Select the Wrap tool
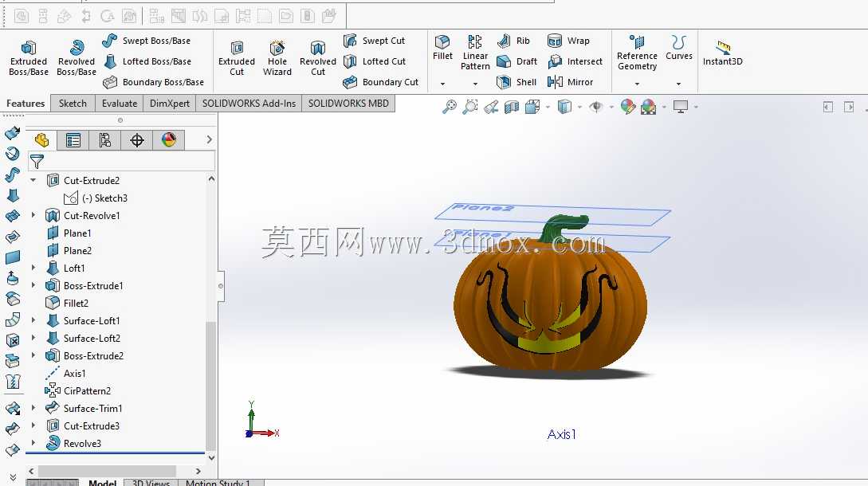 [568, 41]
